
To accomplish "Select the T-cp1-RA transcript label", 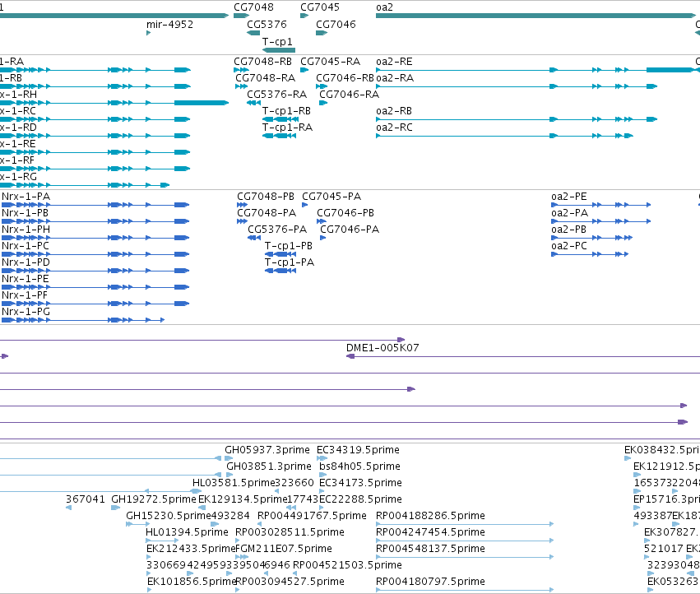I will pyautogui.click(x=288, y=128).
